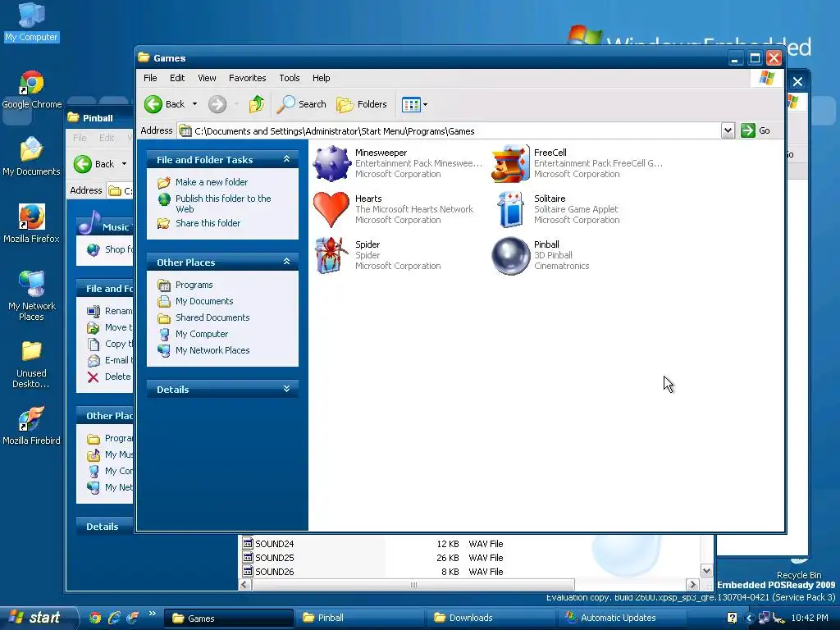Go to My Documents in Other Places
The width and height of the screenshot is (840, 630).
(x=204, y=301)
